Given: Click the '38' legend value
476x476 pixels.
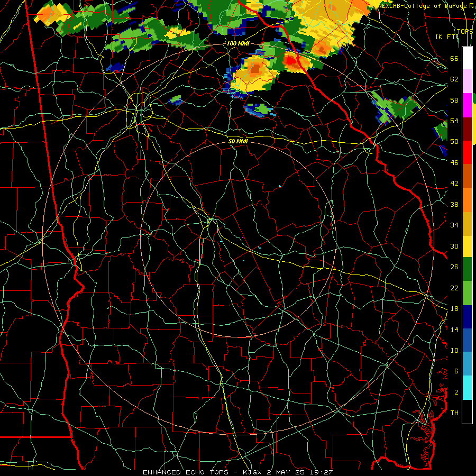Looking at the screenshot, I should click(454, 204).
